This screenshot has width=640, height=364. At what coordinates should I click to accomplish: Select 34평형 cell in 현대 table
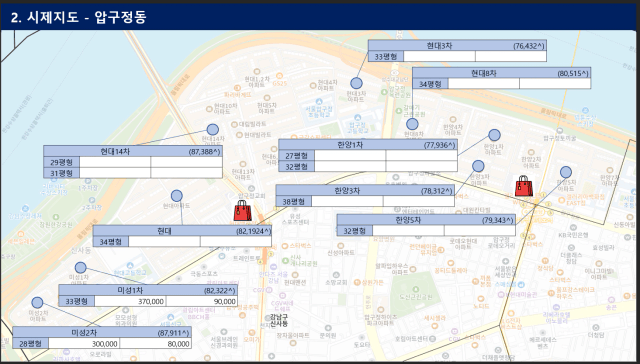tap(111, 242)
